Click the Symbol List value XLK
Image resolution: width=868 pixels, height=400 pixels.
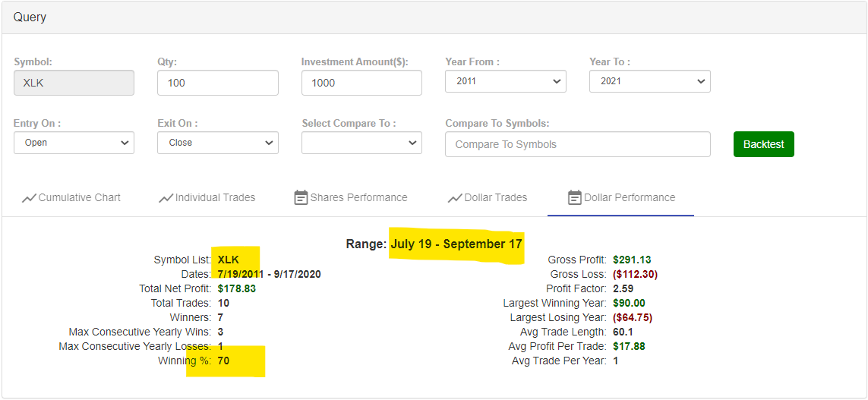point(229,260)
